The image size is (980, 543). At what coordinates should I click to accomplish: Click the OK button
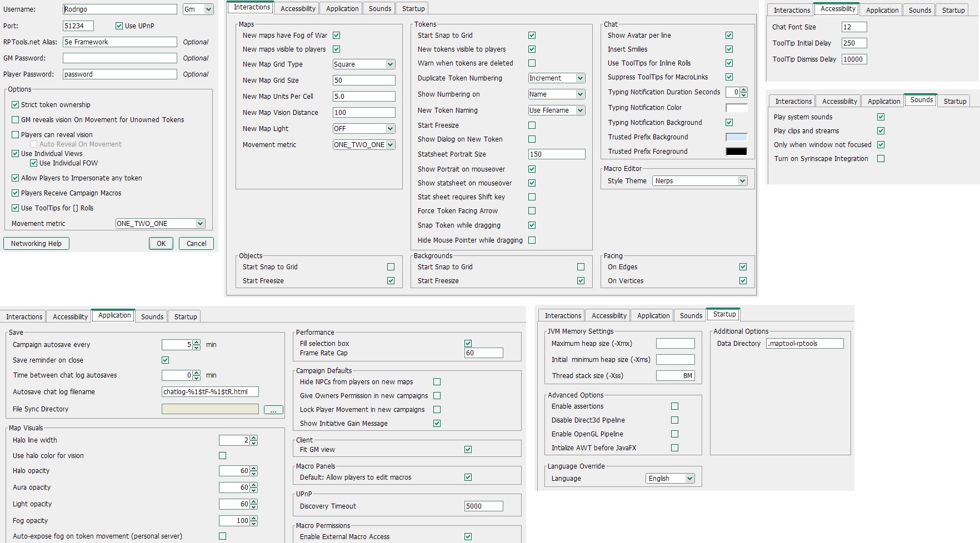[x=161, y=244]
